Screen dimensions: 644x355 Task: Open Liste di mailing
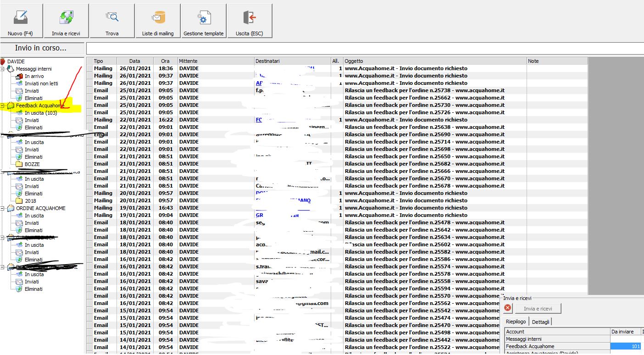(158, 21)
